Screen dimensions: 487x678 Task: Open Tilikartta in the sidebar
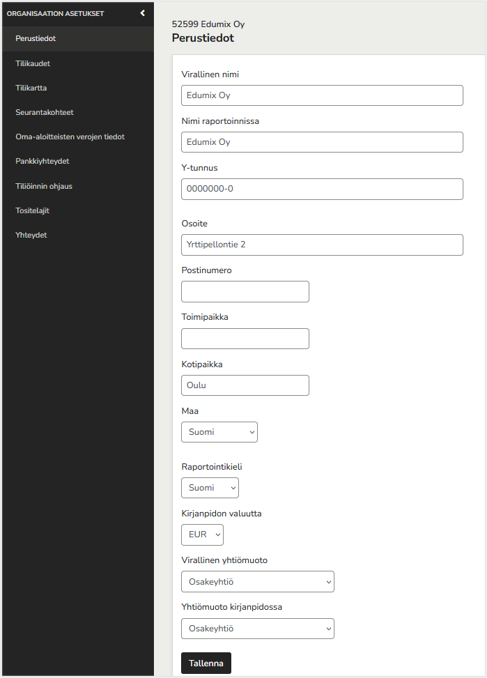tap(31, 88)
